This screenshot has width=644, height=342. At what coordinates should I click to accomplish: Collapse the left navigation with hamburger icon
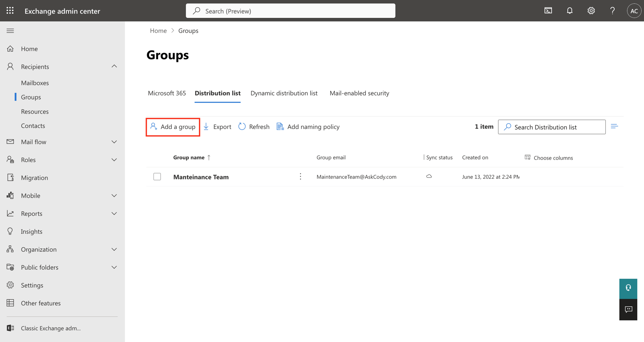10,30
